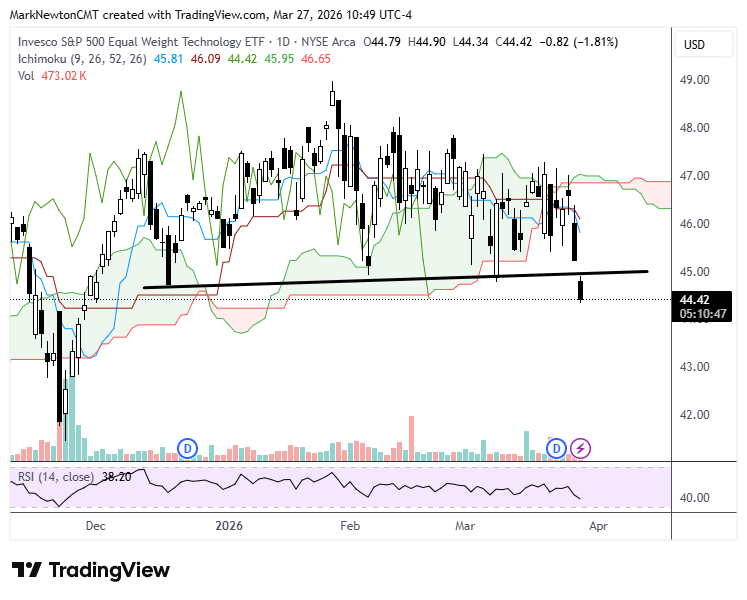The image size is (747, 600).
Task: Open the USD currency selector
Action: tap(694, 45)
